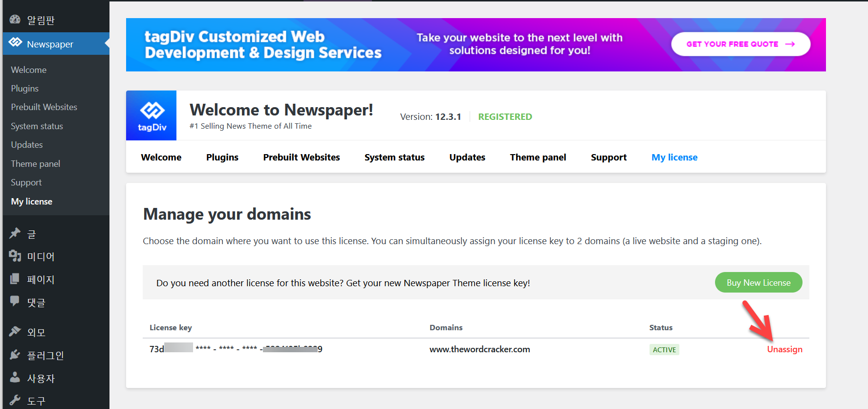Click the Get Your Free Quote button
868x409 pixels.
pyautogui.click(x=740, y=44)
